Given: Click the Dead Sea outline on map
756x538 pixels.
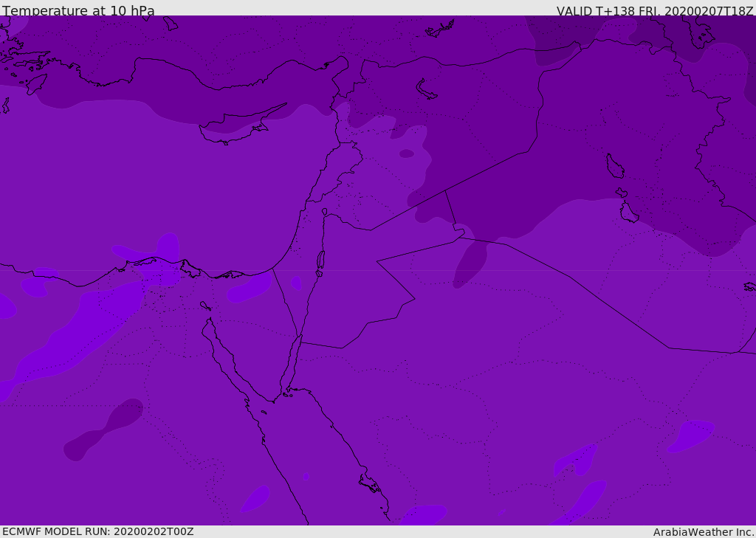Looking at the screenshot, I should [320, 261].
